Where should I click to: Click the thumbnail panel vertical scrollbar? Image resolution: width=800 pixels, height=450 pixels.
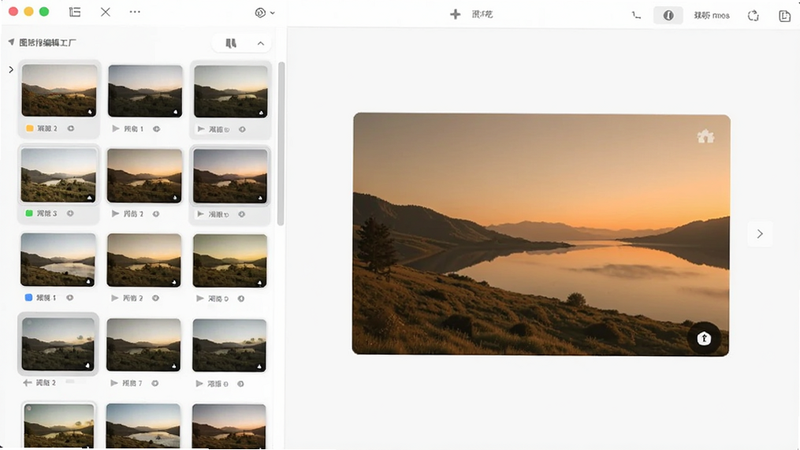(x=281, y=144)
